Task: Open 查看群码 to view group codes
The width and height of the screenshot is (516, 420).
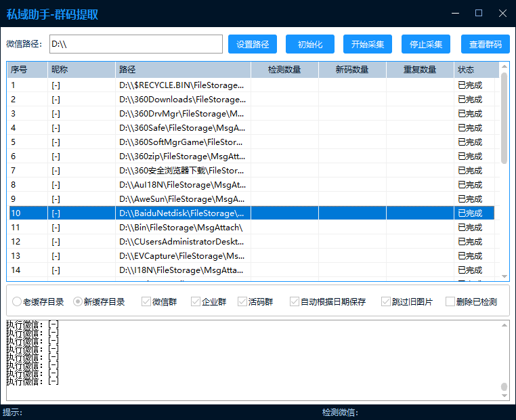Action: click(x=486, y=44)
